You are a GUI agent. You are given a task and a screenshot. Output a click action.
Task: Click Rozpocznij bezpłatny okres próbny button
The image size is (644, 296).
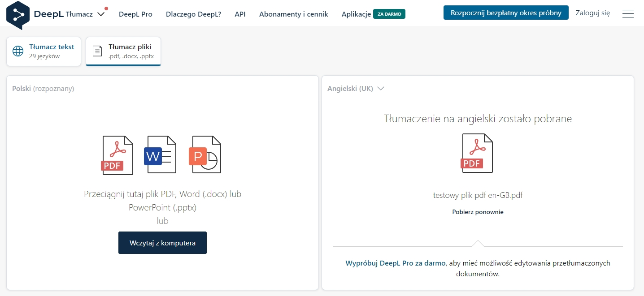pyautogui.click(x=506, y=13)
